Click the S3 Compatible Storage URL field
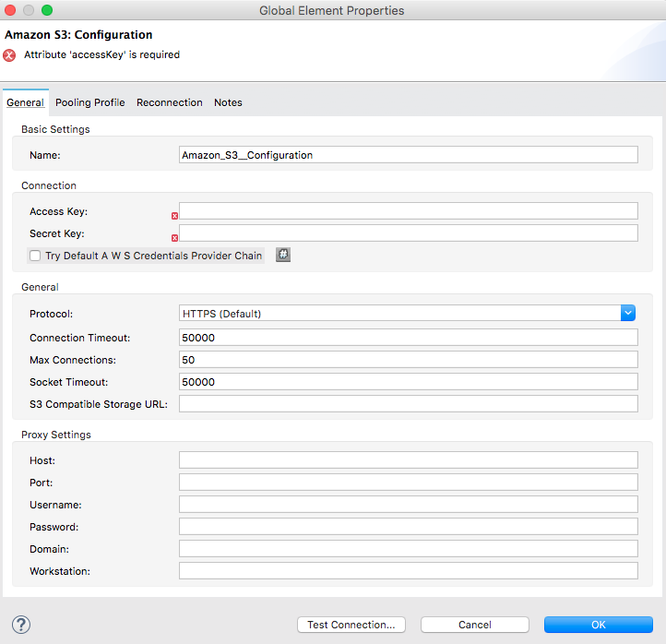 pyautogui.click(x=408, y=404)
